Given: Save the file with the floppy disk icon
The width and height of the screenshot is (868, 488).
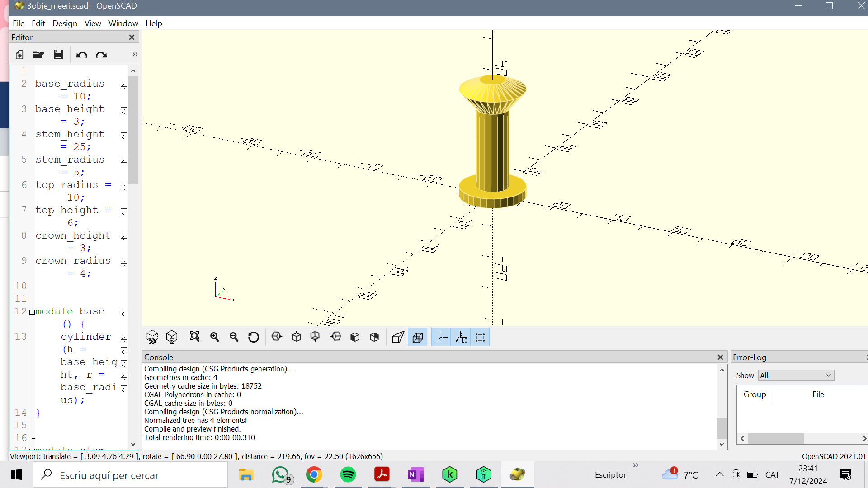Looking at the screenshot, I should [x=58, y=55].
